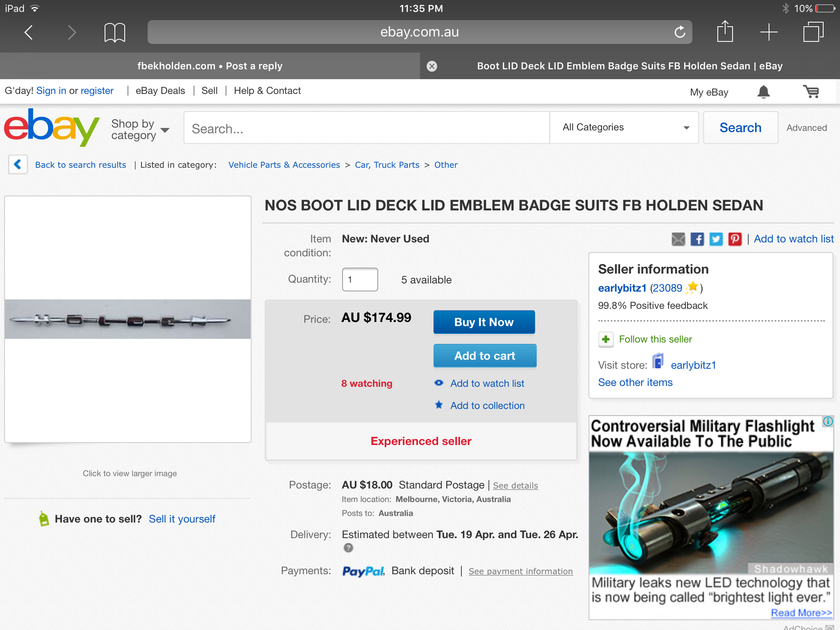The image size is (840, 630).
Task: Close the eBay tab with X icon
Action: [432, 66]
